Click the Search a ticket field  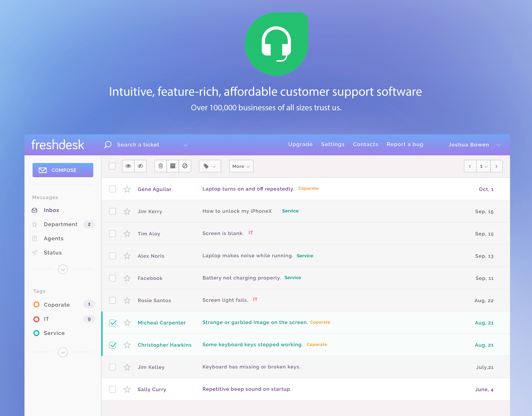pyautogui.click(x=138, y=145)
